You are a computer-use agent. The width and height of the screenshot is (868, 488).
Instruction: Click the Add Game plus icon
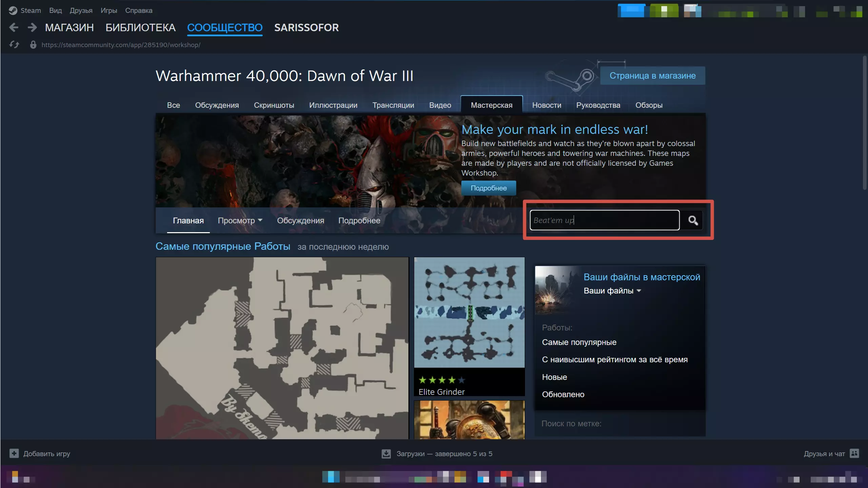(x=14, y=453)
